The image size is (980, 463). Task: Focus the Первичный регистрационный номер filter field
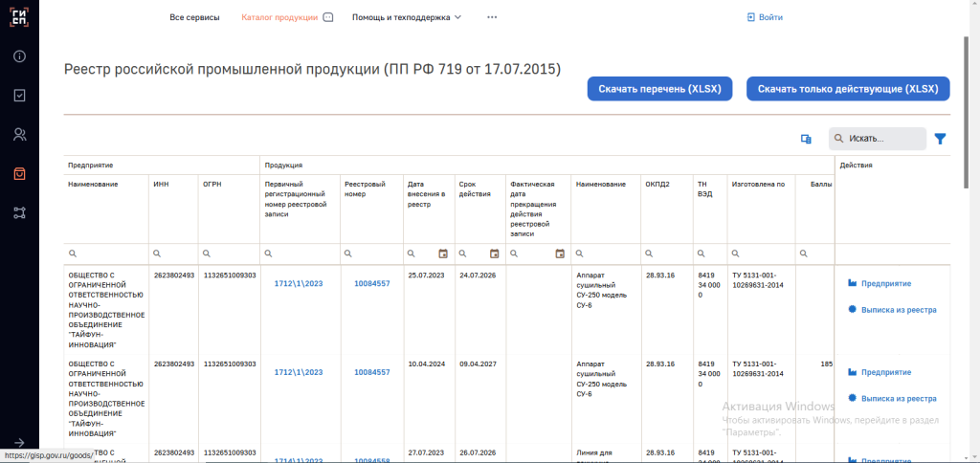click(x=300, y=254)
